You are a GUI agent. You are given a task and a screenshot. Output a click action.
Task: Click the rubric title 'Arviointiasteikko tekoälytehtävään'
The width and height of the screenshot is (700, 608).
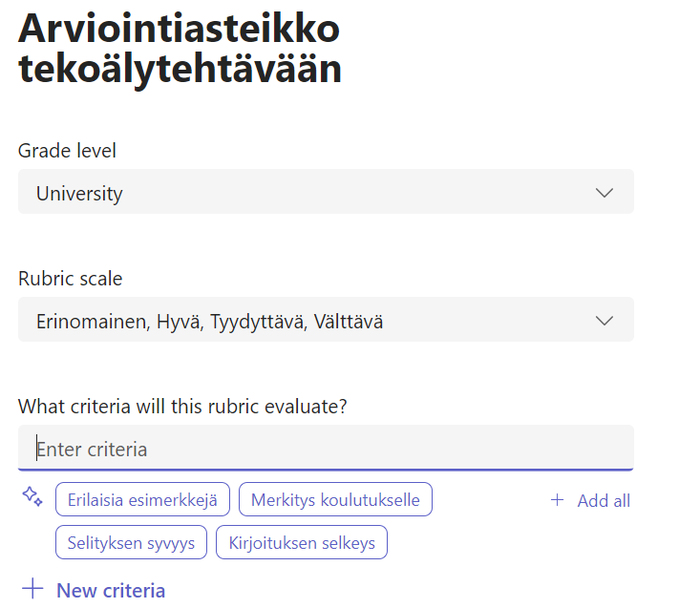pos(180,50)
